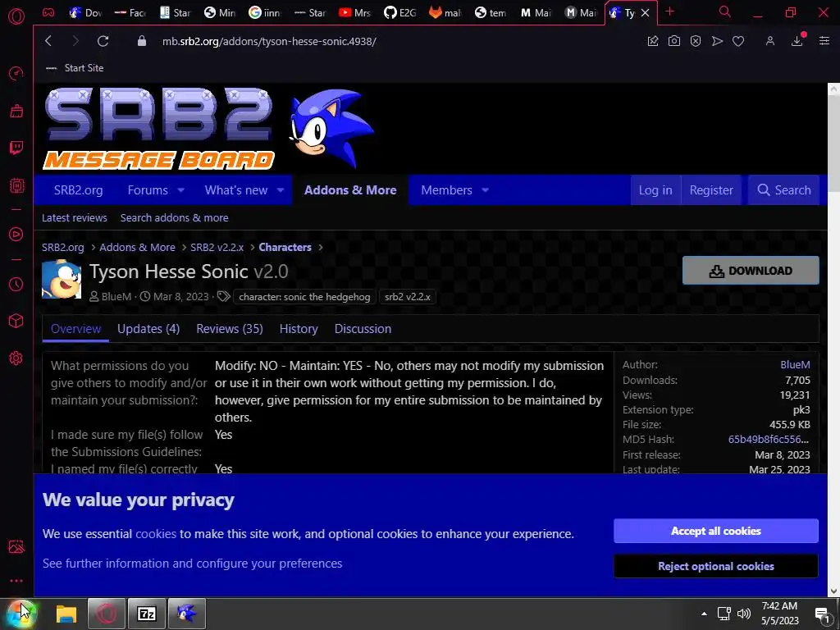Viewport: 840px width, 630px height.
Task: Reload the current page
Action: click(103, 41)
